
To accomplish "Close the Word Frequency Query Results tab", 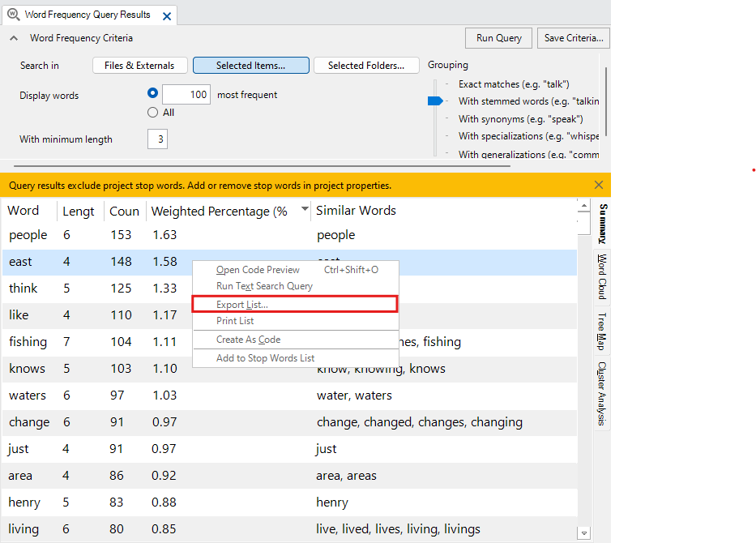I will click(167, 16).
